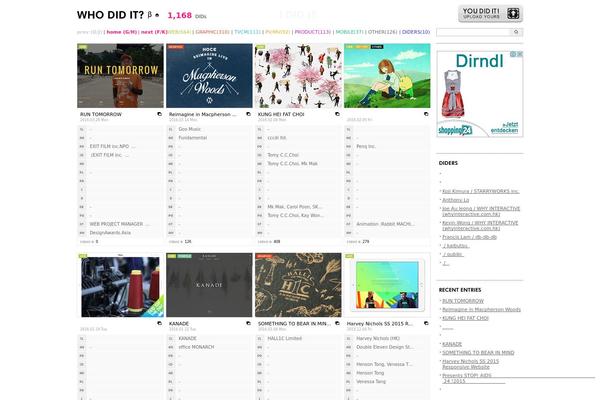The image size is (600, 400).
Task: Click 'DesignAwards.Asia' credit row
Action: pos(110,233)
